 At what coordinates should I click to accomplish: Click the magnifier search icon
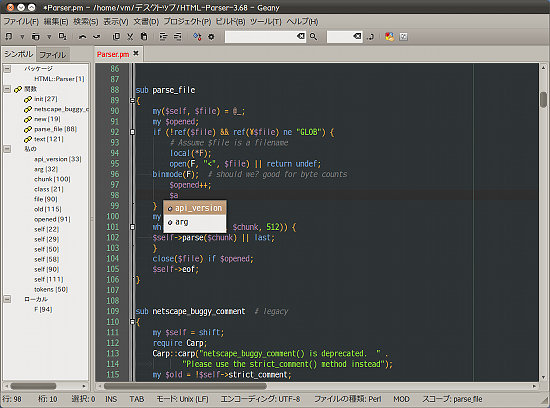[313, 36]
